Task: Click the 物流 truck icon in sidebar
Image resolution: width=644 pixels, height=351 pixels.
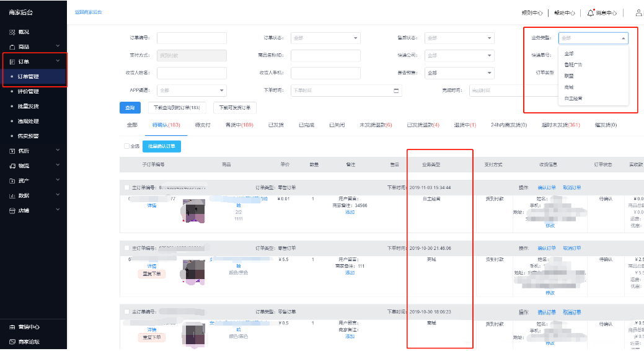Action: coord(12,166)
